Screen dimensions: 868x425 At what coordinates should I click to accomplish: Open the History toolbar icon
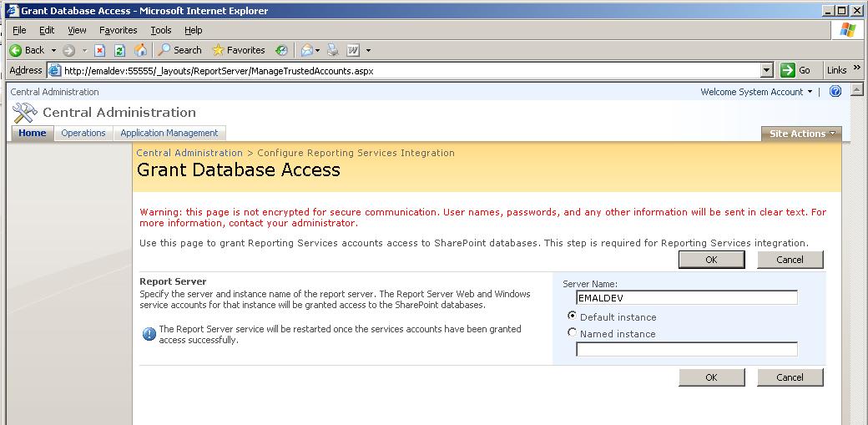(281, 50)
